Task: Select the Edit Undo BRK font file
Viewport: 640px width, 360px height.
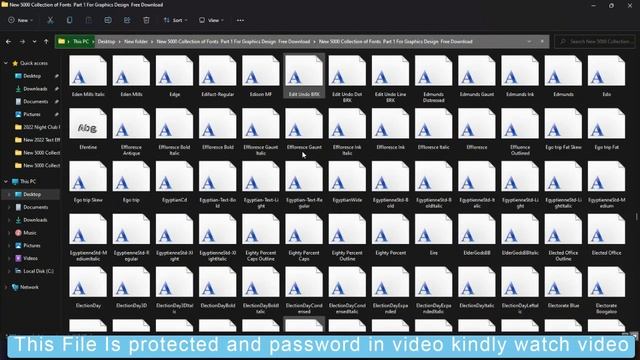Action: tap(304, 76)
